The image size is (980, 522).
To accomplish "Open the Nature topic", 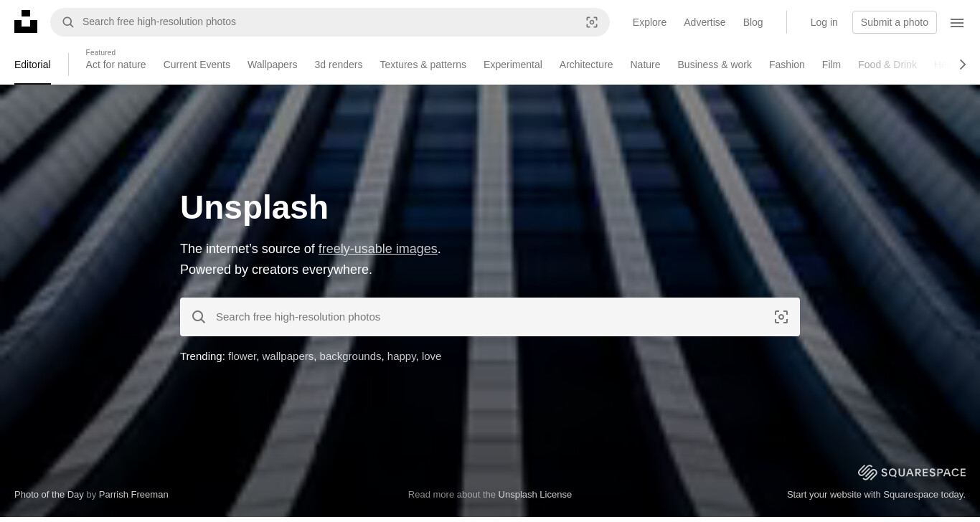I will pos(645,65).
